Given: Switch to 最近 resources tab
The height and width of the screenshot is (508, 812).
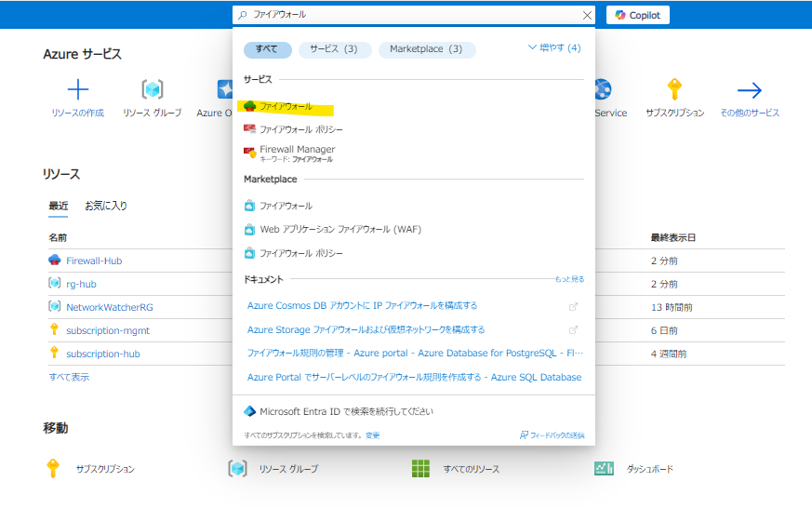Looking at the screenshot, I should tap(59, 206).
